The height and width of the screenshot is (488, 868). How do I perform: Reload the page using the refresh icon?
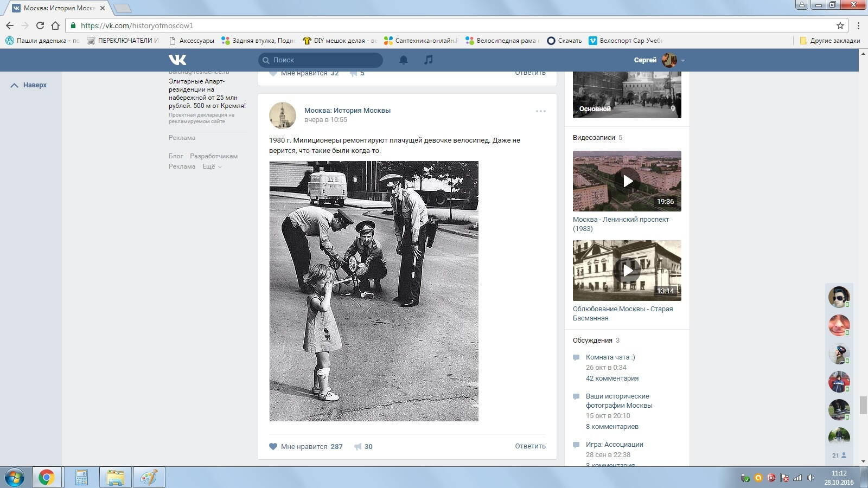click(x=40, y=25)
